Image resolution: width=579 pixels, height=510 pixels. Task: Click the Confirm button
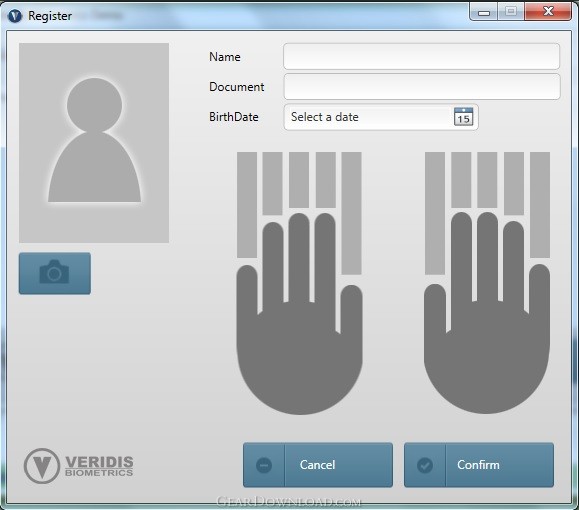pos(479,465)
